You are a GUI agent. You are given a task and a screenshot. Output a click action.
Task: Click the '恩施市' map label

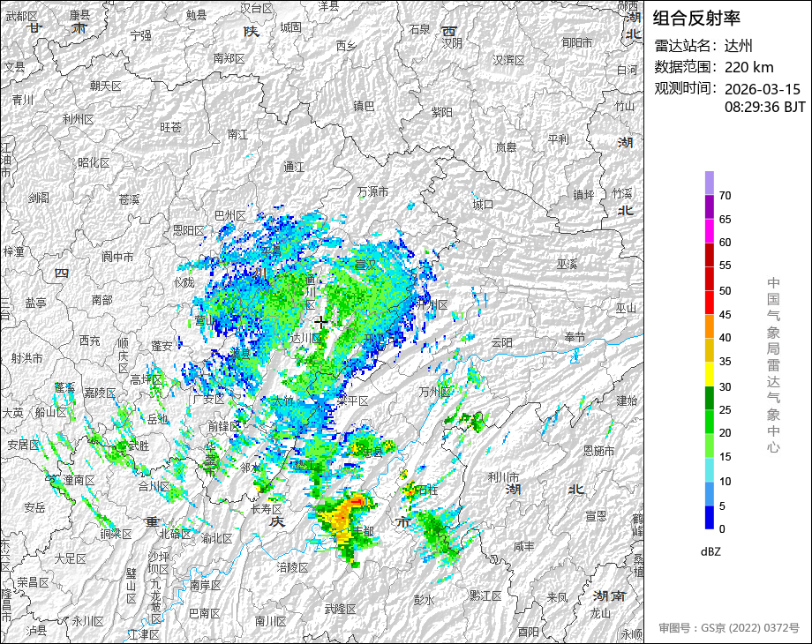coord(599,451)
